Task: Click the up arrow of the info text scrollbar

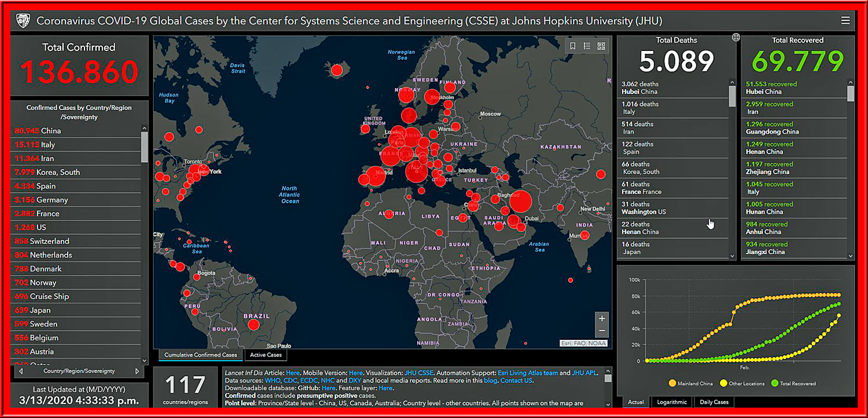Action: [608, 371]
